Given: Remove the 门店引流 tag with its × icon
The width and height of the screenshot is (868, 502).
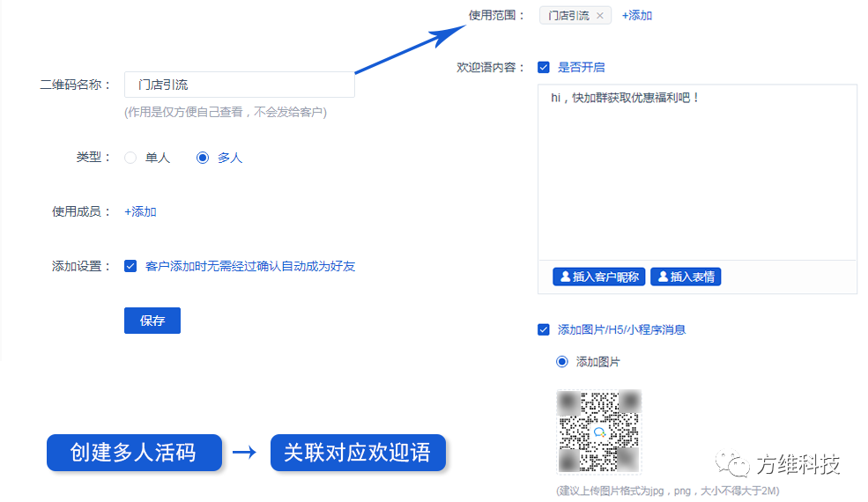Looking at the screenshot, I should (600, 16).
